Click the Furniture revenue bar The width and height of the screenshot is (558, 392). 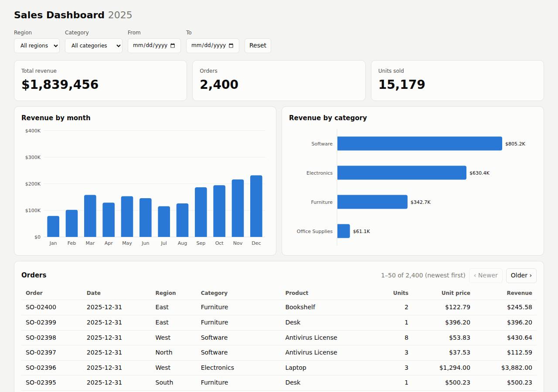(x=372, y=202)
